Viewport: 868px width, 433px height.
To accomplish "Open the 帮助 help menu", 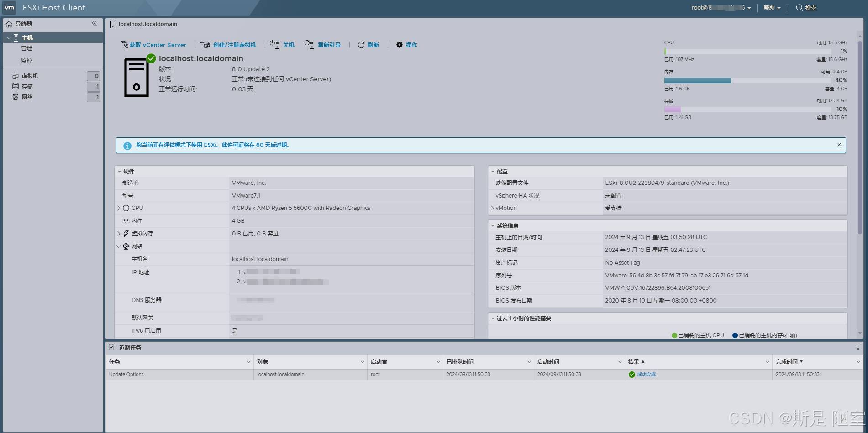I will [772, 8].
